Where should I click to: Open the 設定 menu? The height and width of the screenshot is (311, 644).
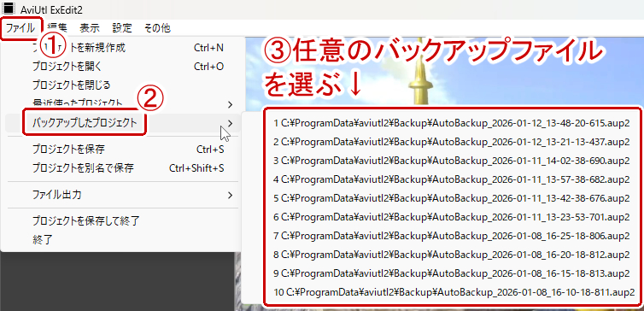122,28
